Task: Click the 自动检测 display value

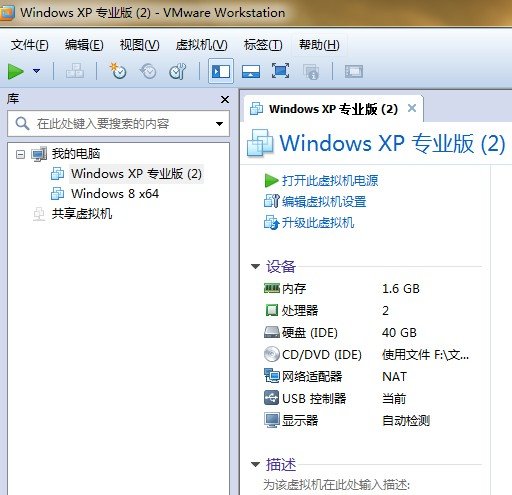Action: point(406,421)
